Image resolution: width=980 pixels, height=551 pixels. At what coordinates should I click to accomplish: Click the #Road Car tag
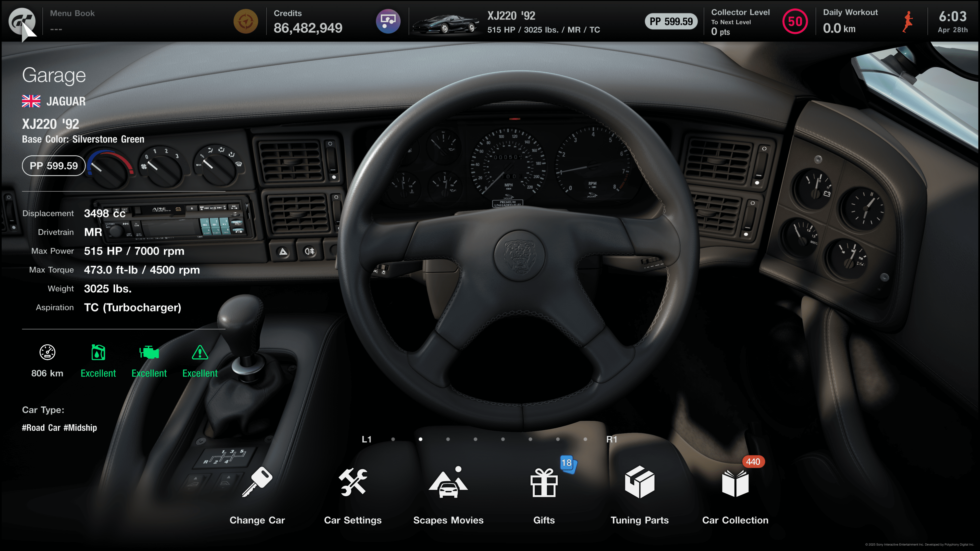pos(41,428)
